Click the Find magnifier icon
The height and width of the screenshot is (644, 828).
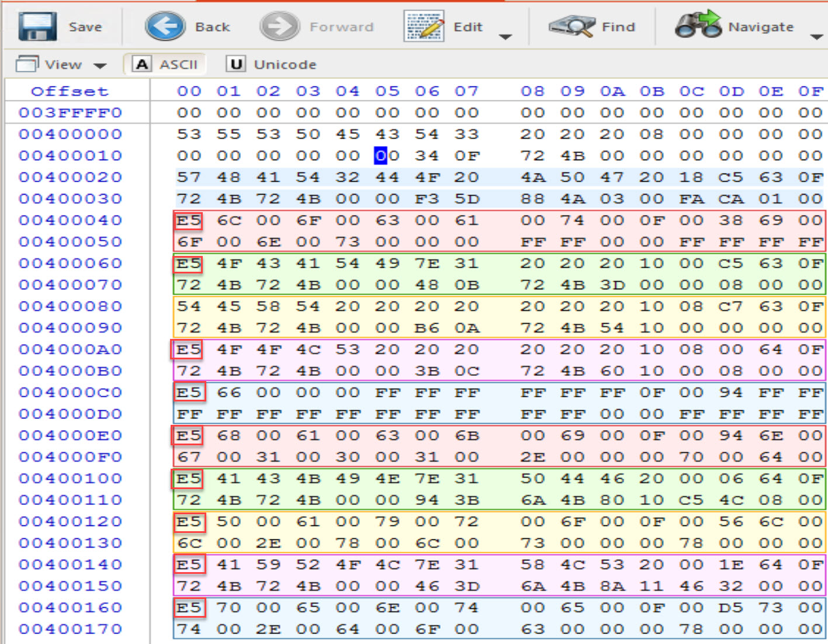[x=571, y=26]
